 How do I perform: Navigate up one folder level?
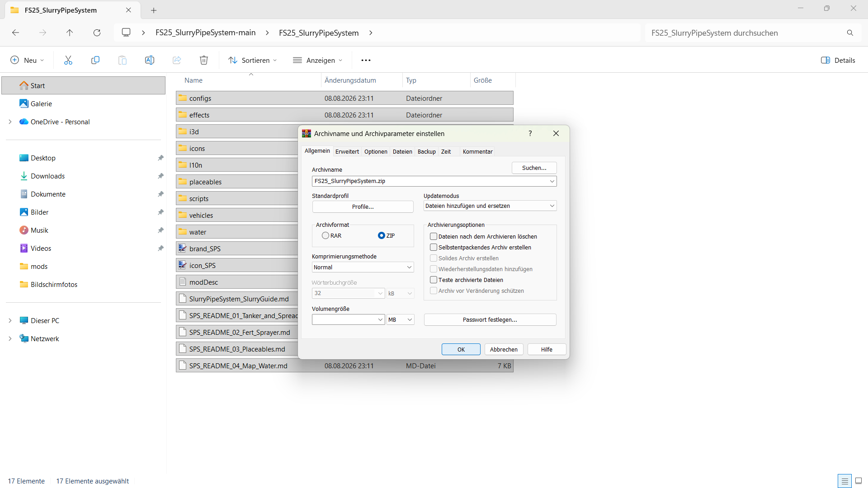click(x=70, y=33)
